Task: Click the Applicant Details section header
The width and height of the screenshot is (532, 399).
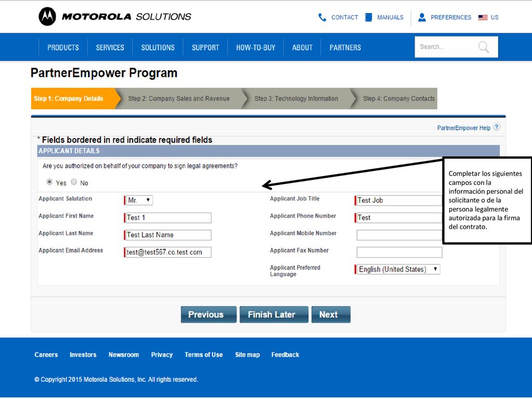Action: tap(269, 151)
